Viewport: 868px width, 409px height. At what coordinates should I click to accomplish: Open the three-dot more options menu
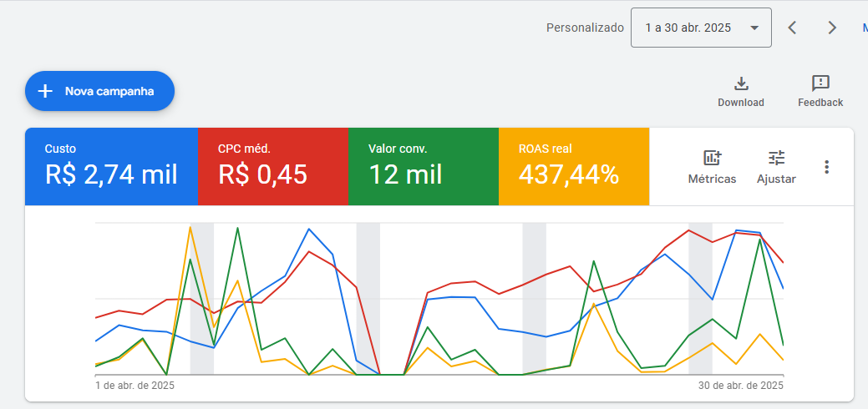(x=826, y=167)
